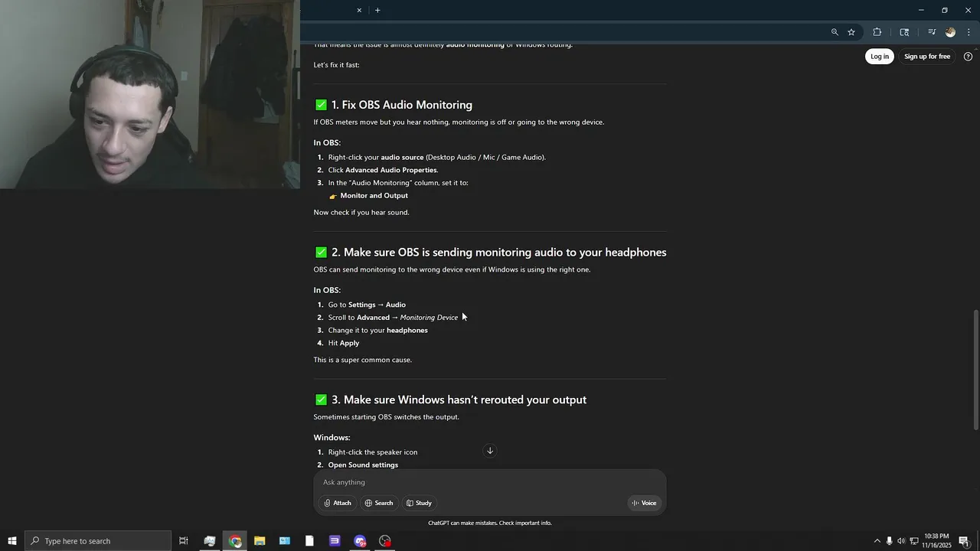
Task: Open the media controls icon
Action: [932, 32]
